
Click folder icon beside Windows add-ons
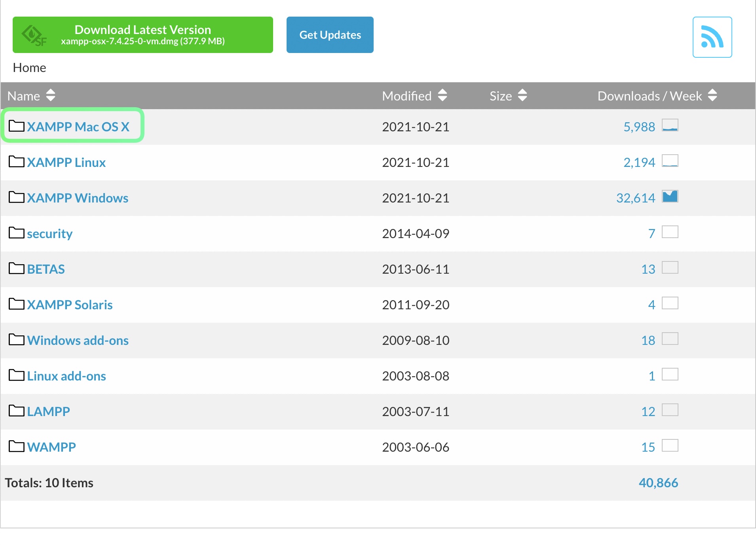point(17,339)
